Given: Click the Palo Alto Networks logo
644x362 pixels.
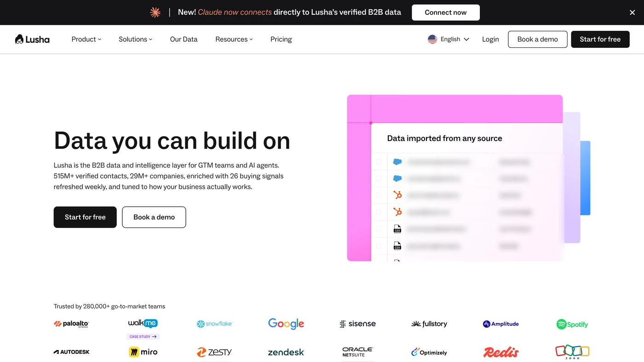Looking at the screenshot, I should (x=71, y=324).
